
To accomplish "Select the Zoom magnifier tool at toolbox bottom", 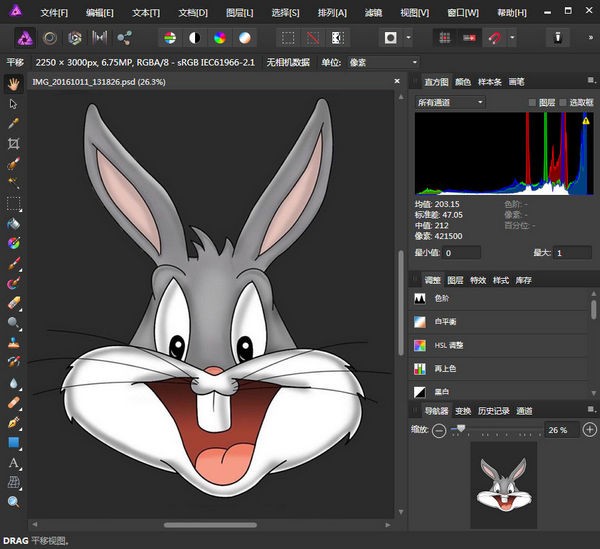I will pyautogui.click(x=14, y=502).
